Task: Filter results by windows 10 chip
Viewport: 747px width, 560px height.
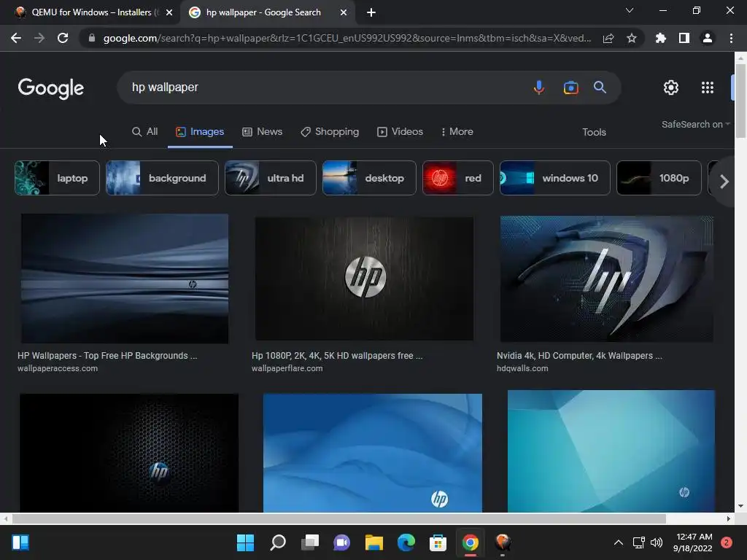Action: tap(555, 178)
